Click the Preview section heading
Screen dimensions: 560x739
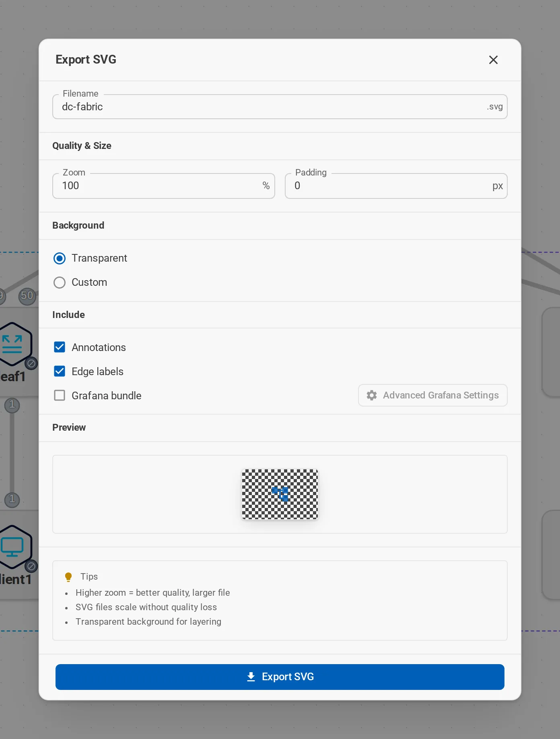(69, 427)
